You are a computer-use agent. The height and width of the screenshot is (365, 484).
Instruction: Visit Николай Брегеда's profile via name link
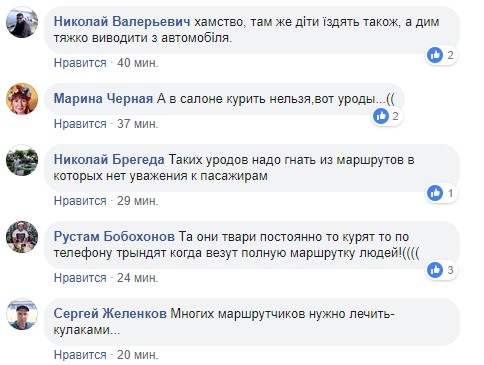[x=109, y=160]
